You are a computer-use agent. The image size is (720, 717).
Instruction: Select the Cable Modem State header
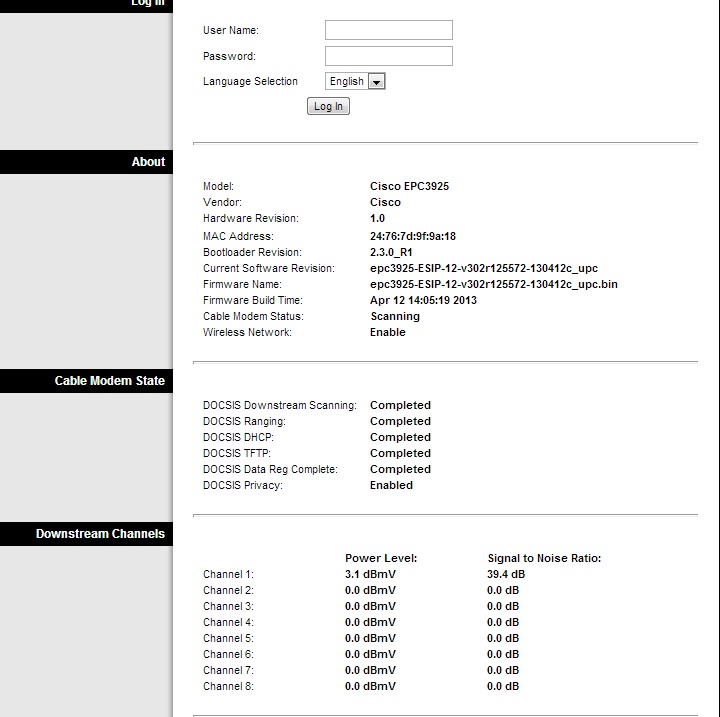tap(109, 381)
